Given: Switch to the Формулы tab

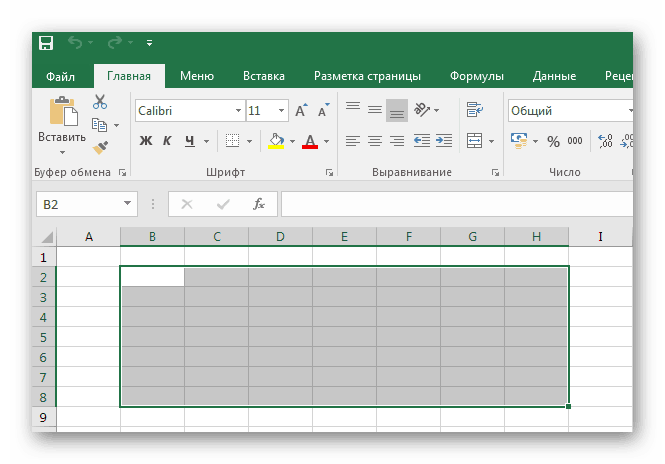Looking at the screenshot, I should [x=477, y=76].
